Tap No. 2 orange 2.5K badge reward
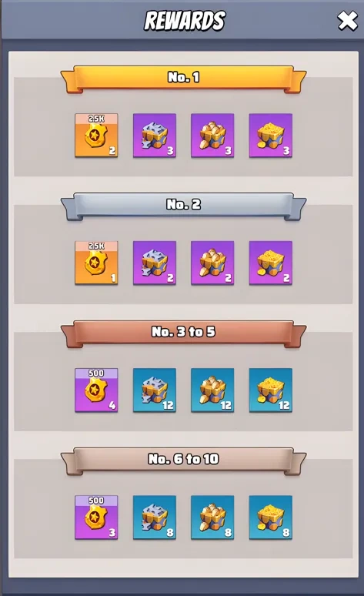Image resolution: width=364 pixels, height=596 pixels. 96,263
